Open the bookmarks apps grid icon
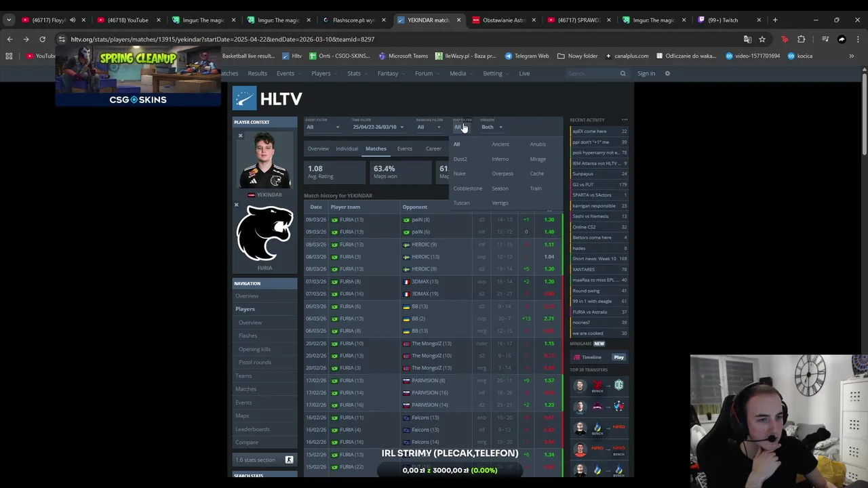This screenshot has width=868, height=488. [9, 56]
